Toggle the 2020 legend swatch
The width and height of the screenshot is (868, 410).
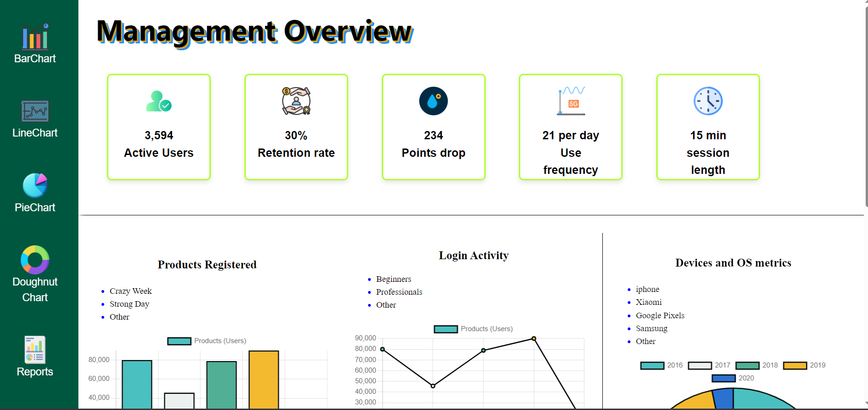[724, 379]
